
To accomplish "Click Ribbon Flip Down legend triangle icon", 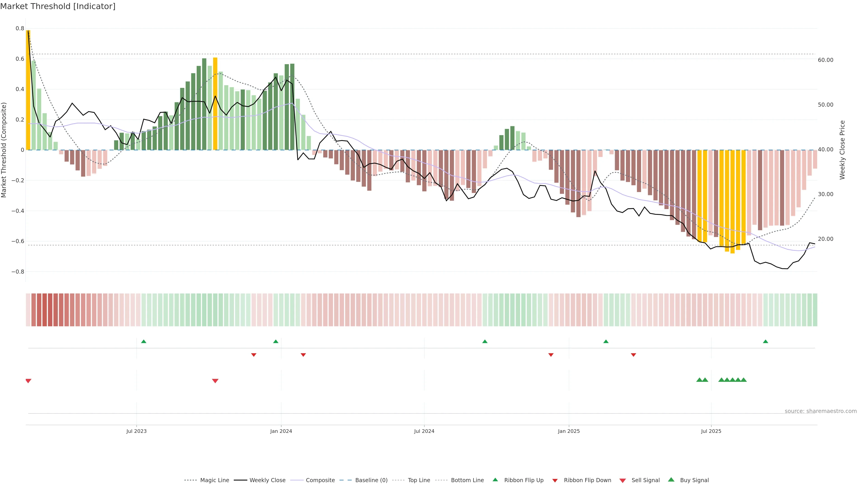I will click(555, 480).
